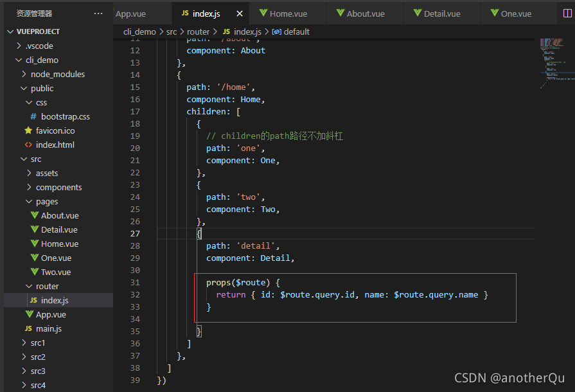This screenshot has height=392, width=575.
Task: Click the favicon.ico star icon
Action: (x=29, y=130)
